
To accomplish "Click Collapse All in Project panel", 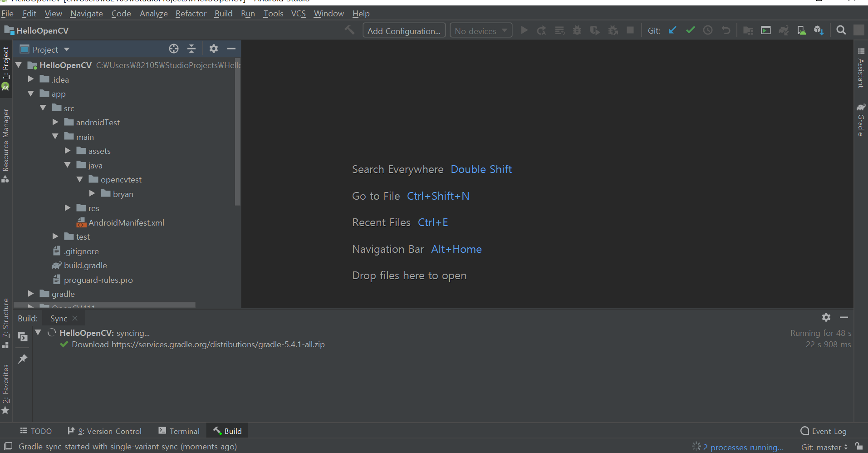I will click(191, 49).
